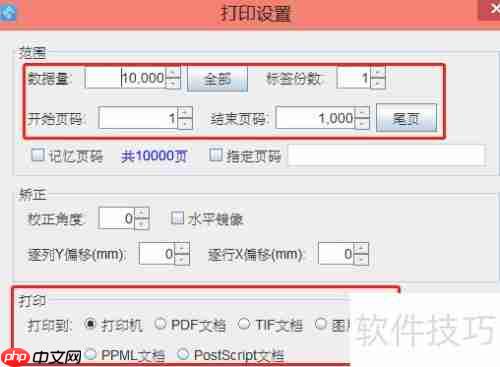The image size is (500, 367).
Task: Click the 指定页码 text field
Action: pyautogui.click(x=387, y=155)
